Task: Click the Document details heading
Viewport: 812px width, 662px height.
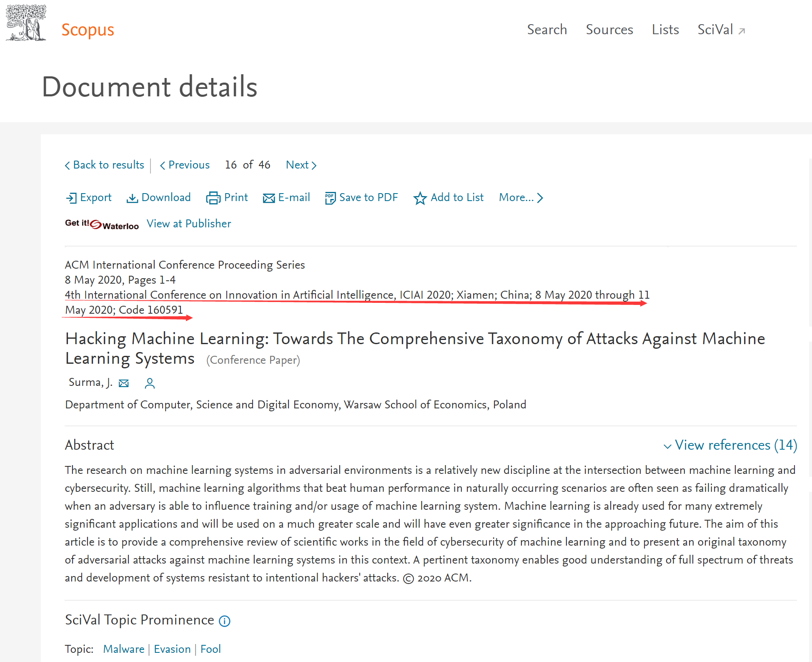Action: pyautogui.click(x=149, y=87)
